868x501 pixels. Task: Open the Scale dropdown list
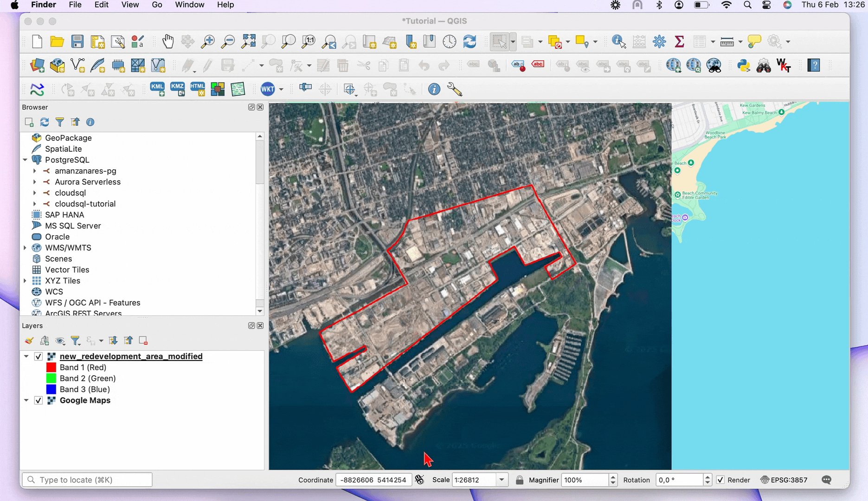tap(502, 480)
